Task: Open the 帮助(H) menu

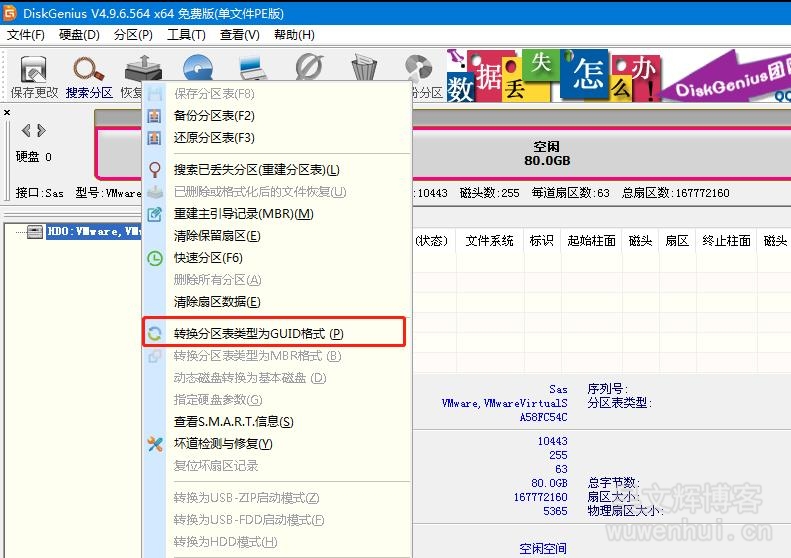Action: click(x=293, y=35)
